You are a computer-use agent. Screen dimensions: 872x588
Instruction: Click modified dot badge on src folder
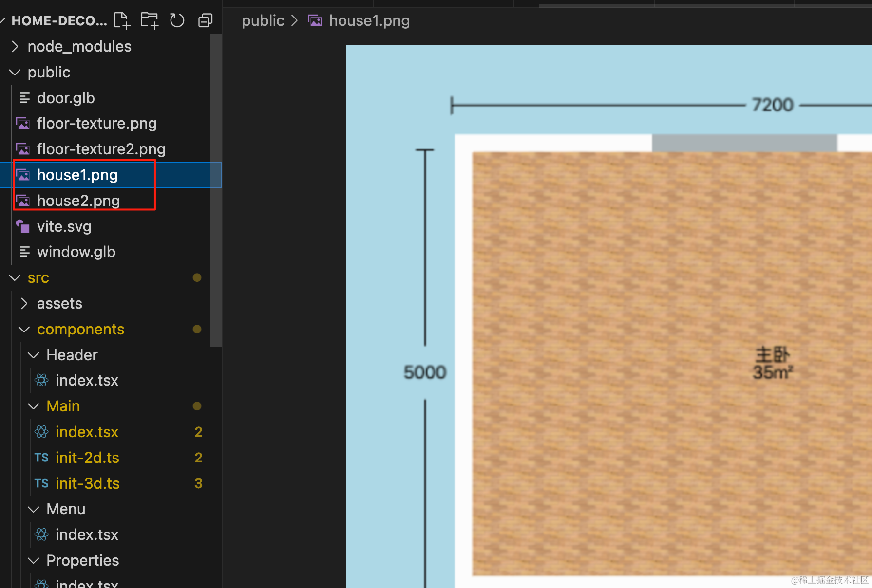pos(197,277)
